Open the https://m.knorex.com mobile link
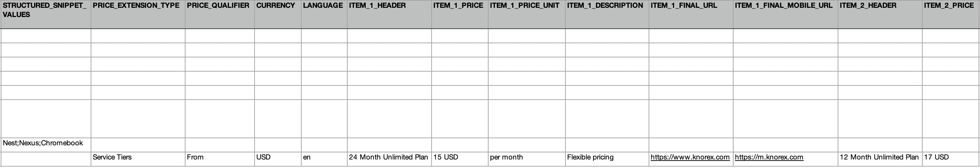980x168 pixels. click(769, 157)
